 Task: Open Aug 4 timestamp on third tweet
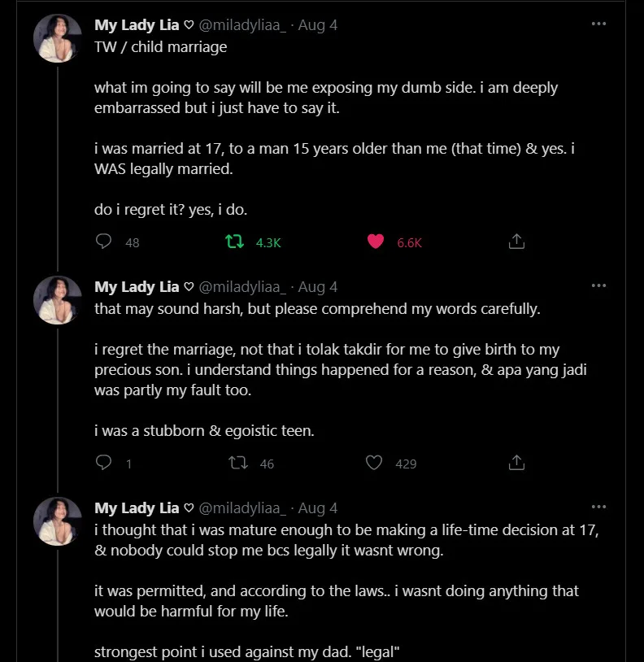pos(318,508)
